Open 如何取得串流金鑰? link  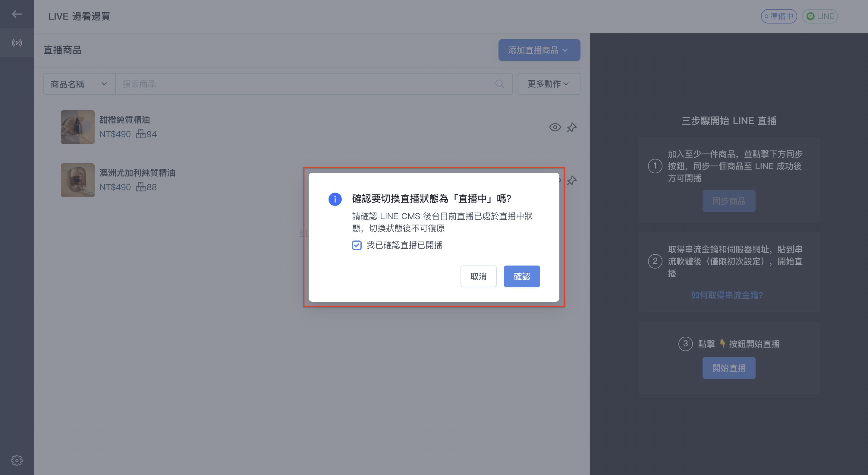point(727,295)
